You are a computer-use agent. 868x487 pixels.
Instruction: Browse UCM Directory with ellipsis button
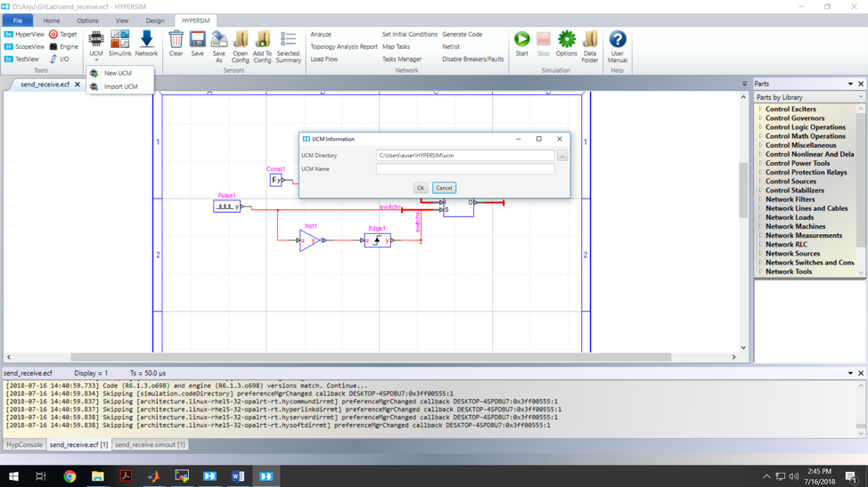coord(561,156)
